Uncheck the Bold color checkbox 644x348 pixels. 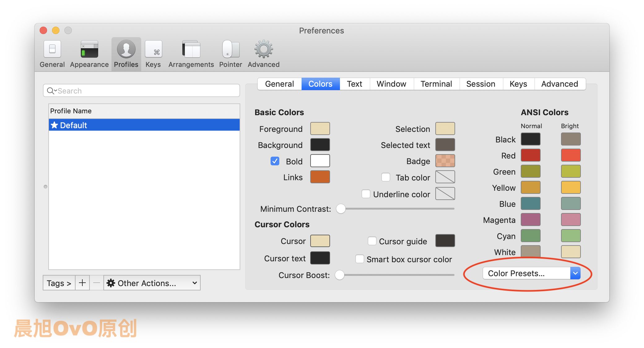[275, 161]
